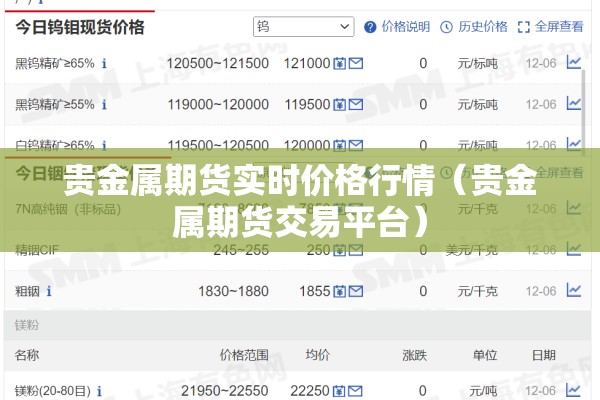
Task: Click envelope icon in 黑钨精矿≥65% row
Action: pyautogui.click(x=356, y=63)
